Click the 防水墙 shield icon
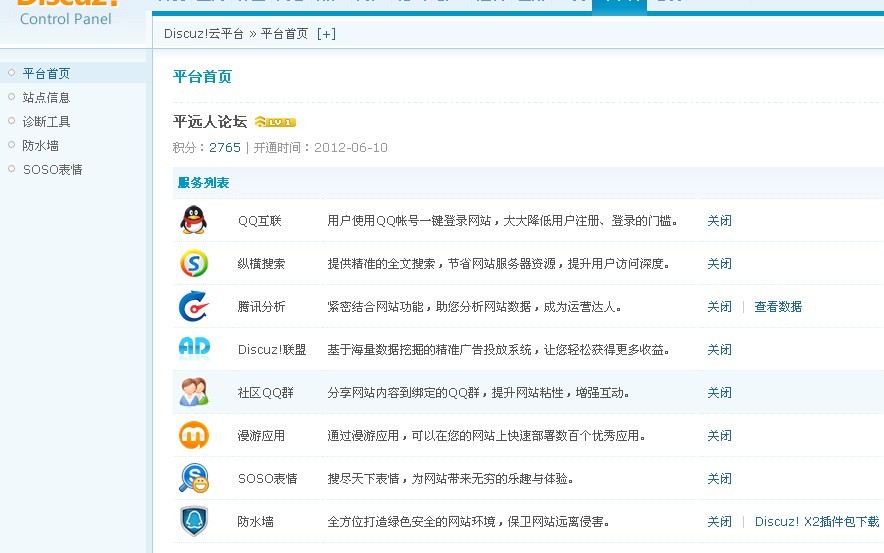This screenshot has height=553, width=884. tap(194, 521)
